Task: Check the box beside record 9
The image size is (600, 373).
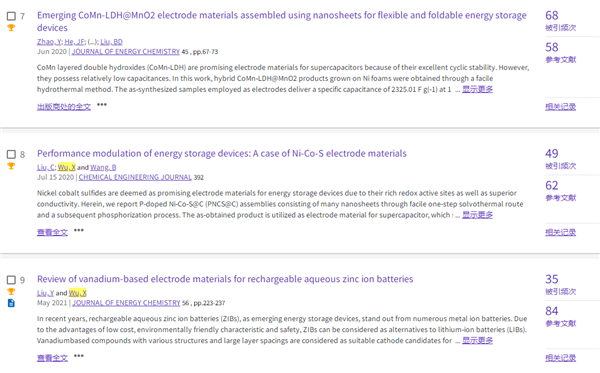Action: 11,280
